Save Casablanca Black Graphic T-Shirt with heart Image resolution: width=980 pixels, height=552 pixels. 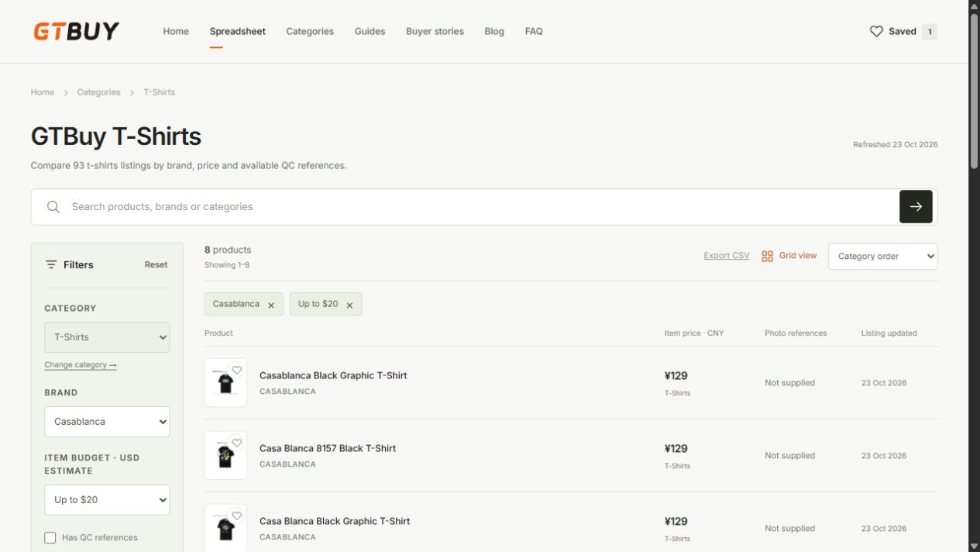coord(237,371)
